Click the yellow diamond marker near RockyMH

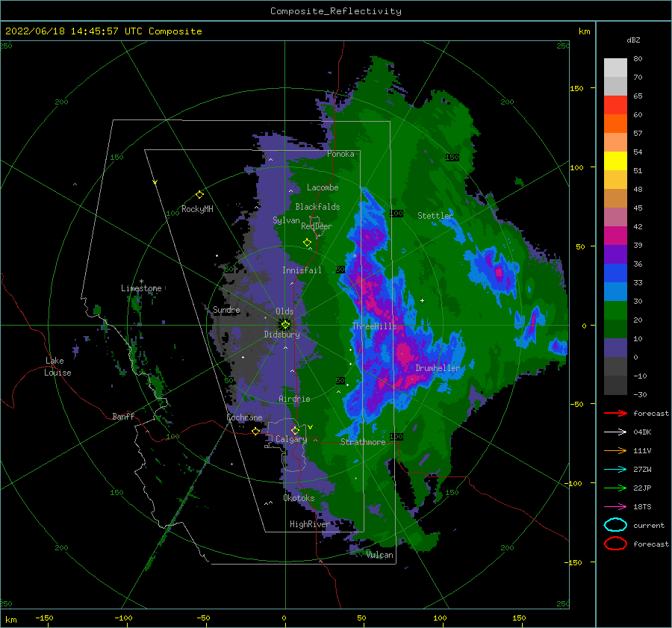pos(199,195)
